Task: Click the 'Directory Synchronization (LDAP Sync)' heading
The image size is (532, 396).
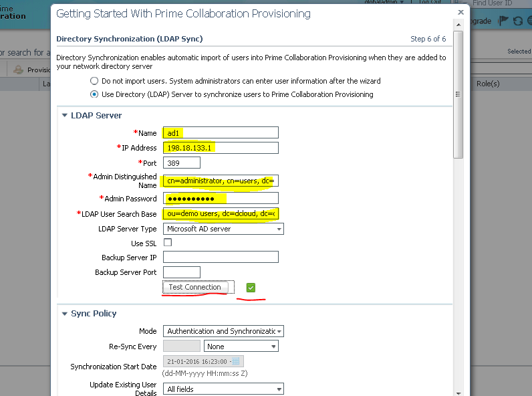Action: [x=129, y=39]
